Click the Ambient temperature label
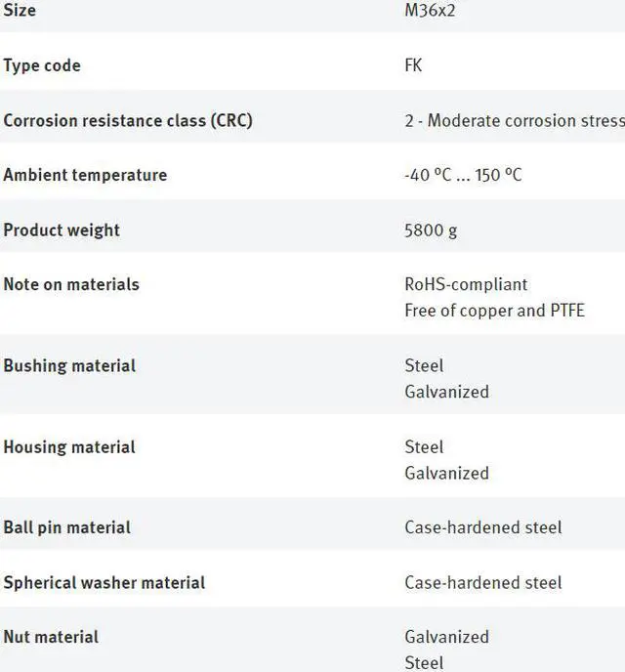The image size is (625, 672). [x=85, y=175]
